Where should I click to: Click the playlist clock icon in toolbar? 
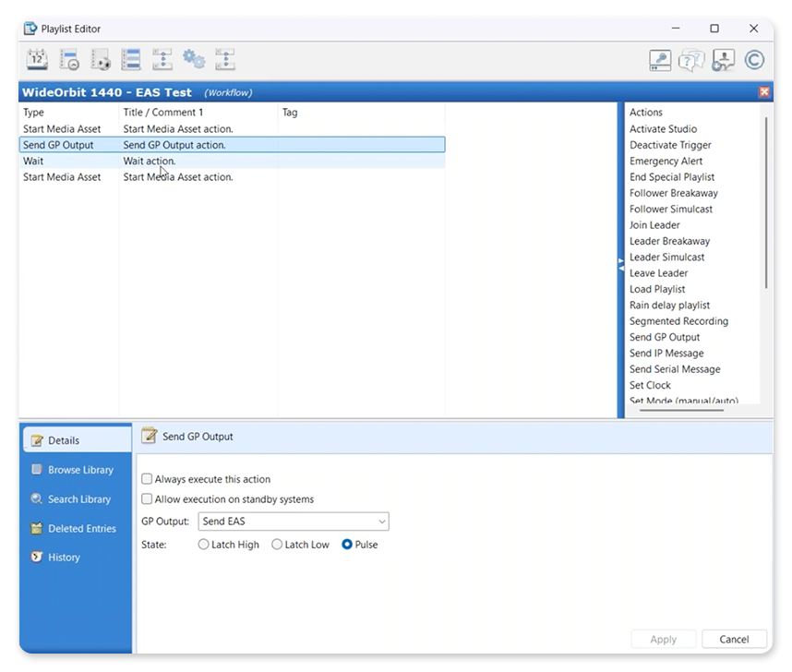click(68, 60)
